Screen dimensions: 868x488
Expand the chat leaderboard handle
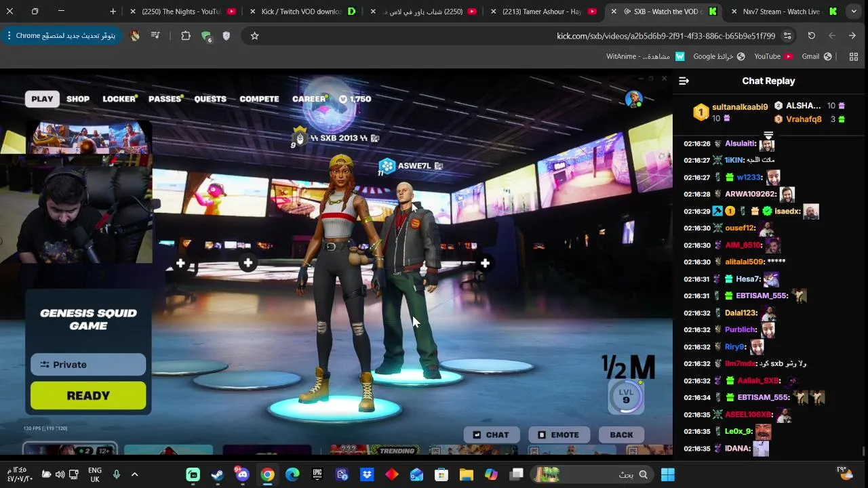[x=768, y=135]
